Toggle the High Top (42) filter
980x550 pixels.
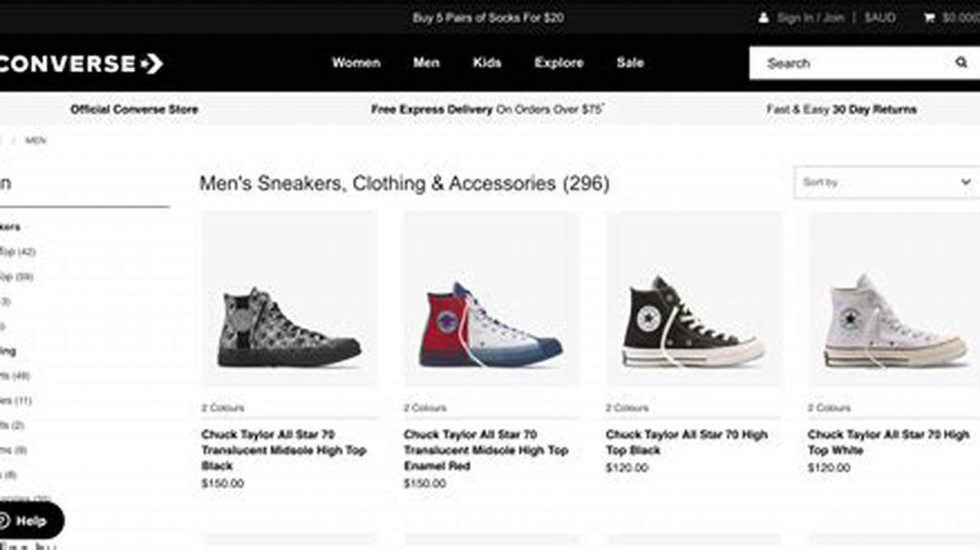pyautogui.click(x=15, y=251)
